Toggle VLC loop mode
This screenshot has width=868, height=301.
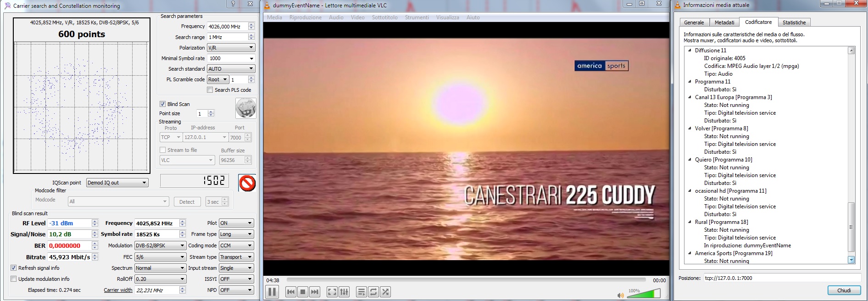tap(373, 292)
